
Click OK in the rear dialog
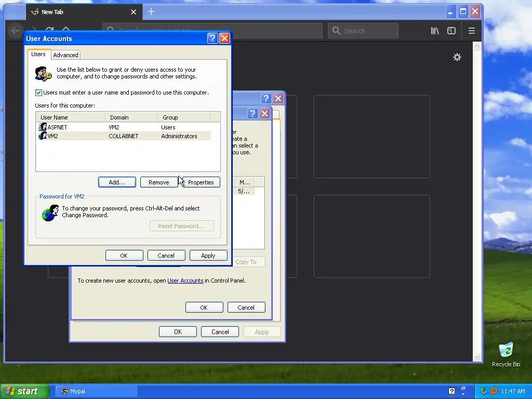178,332
